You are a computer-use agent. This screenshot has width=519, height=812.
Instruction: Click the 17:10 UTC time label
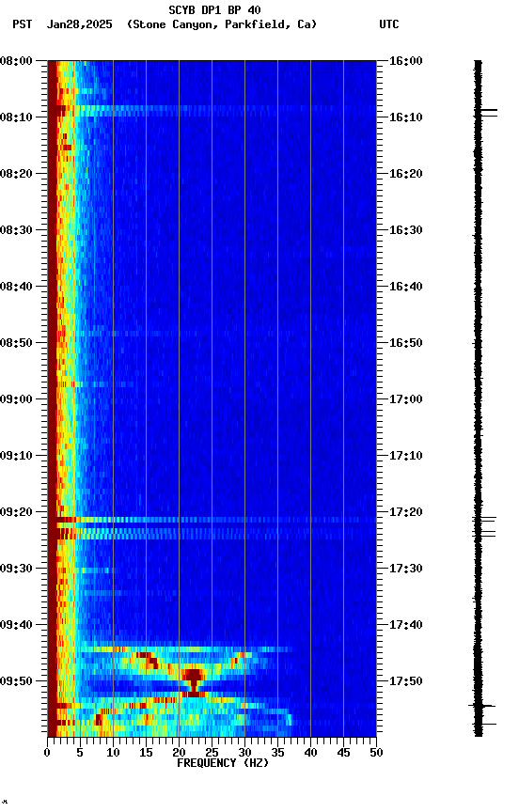(405, 456)
